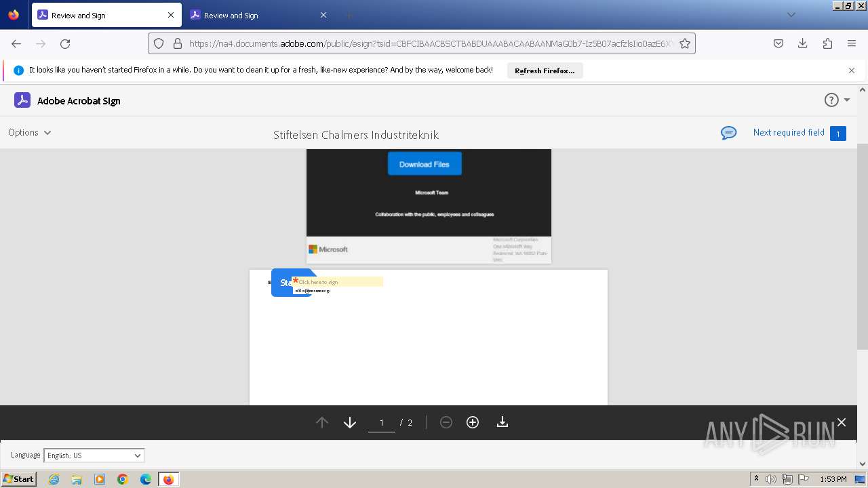
Task: Close the second Review and Sign tab
Action: [x=323, y=15]
